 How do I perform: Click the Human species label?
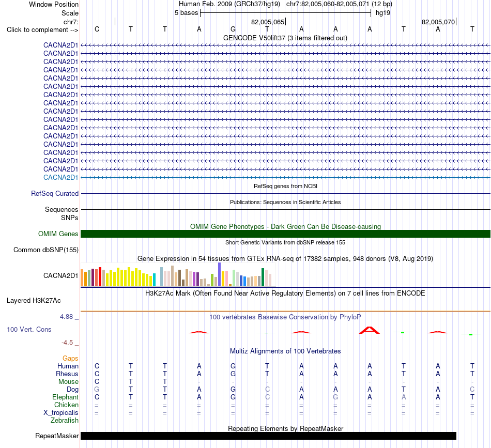68,366
